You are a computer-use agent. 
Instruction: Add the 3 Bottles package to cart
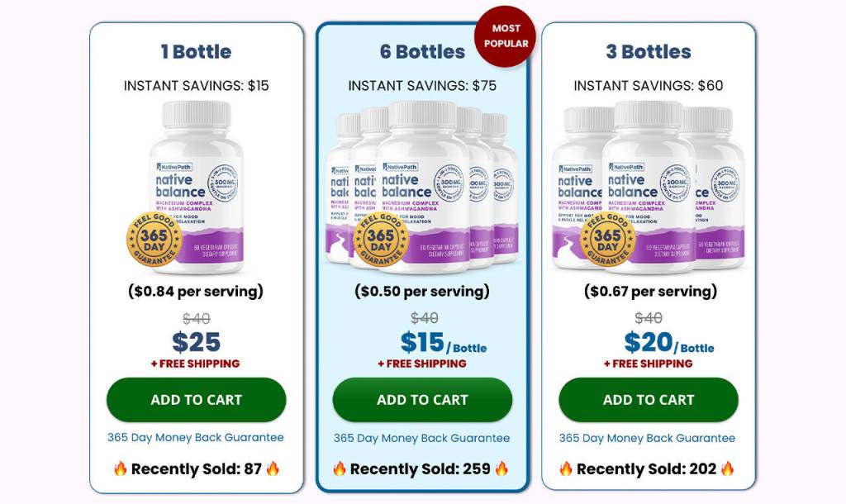click(x=649, y=400)
